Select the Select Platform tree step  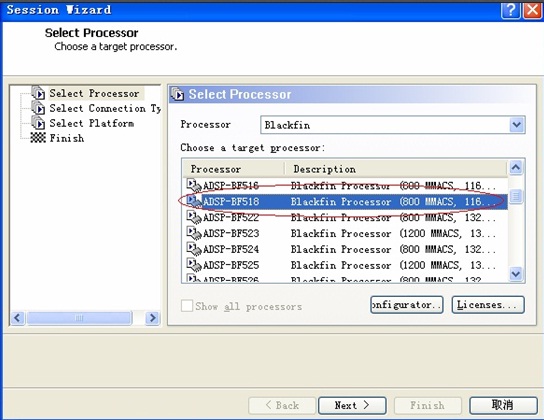point(92,123)
